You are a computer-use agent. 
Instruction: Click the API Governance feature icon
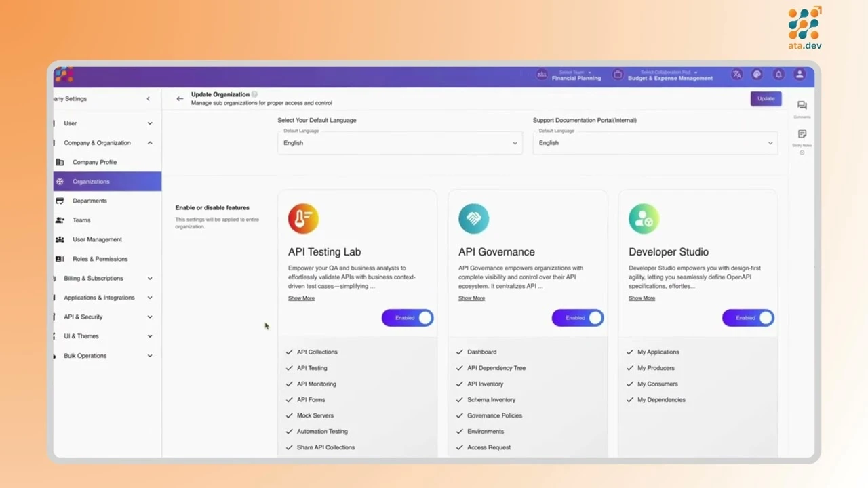pos(473,219)
